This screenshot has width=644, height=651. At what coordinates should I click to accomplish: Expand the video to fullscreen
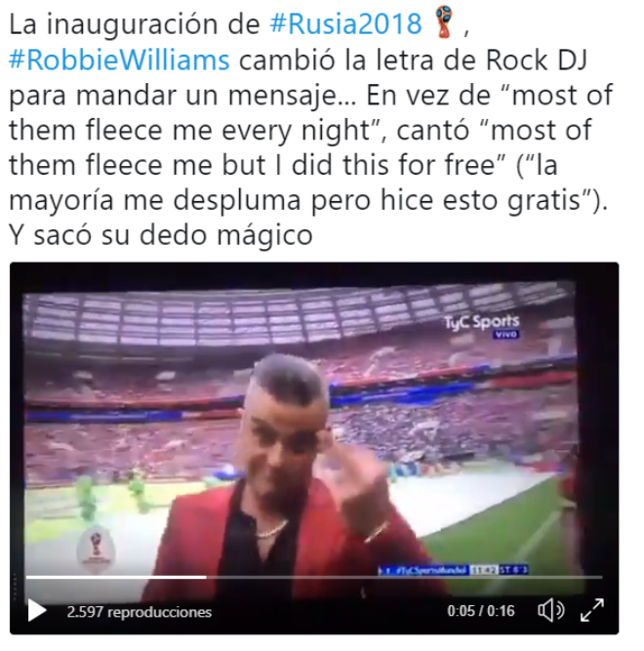click(592, 610)
